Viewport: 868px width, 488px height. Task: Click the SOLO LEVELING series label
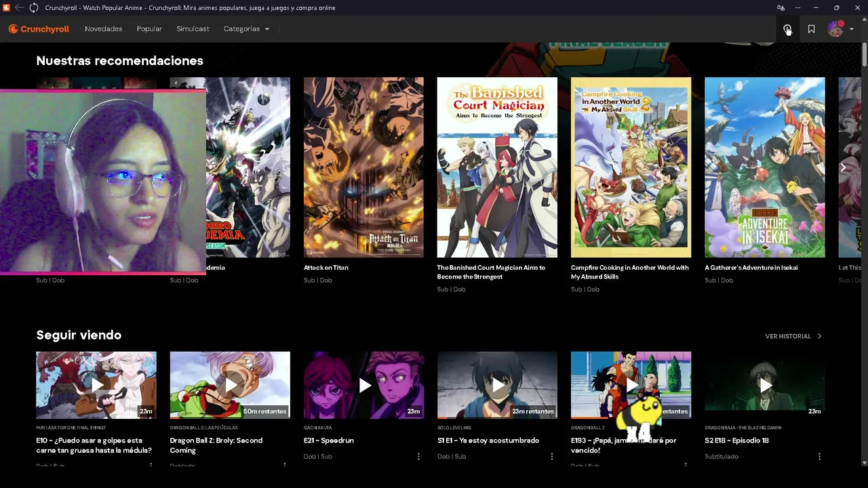coord(454,428)
